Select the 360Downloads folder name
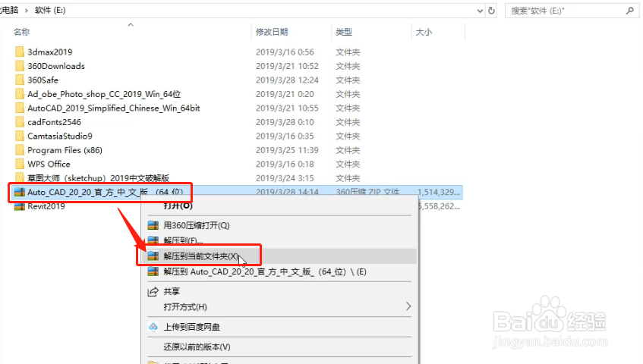 pos(56,66)
